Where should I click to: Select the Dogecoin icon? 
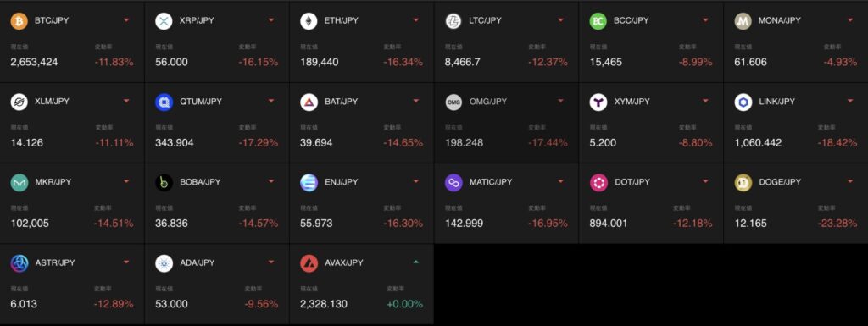pyautogui.click(x=743, y=182)
